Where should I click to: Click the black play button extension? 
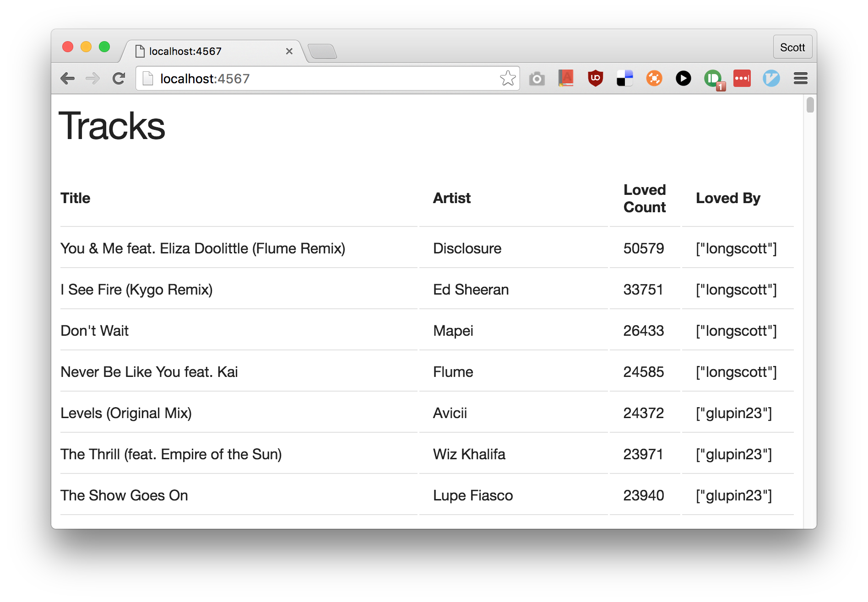point(683,78)
